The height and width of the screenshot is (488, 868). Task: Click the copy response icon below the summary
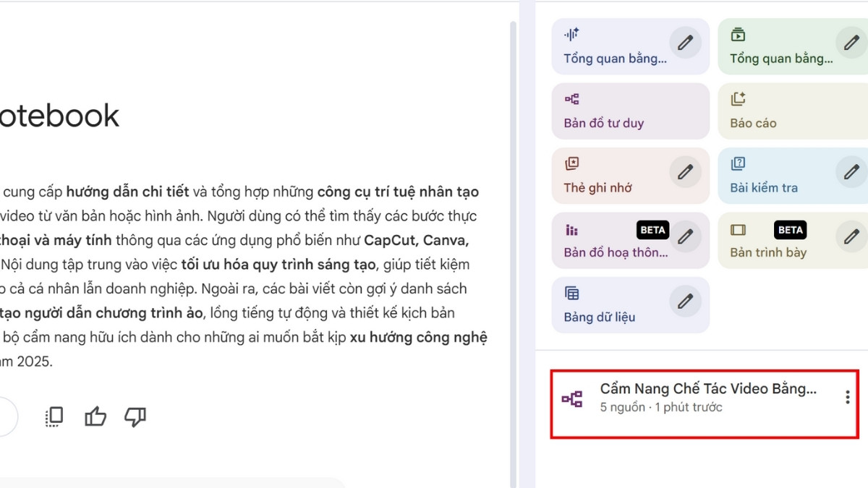click(x=54, y=416)
